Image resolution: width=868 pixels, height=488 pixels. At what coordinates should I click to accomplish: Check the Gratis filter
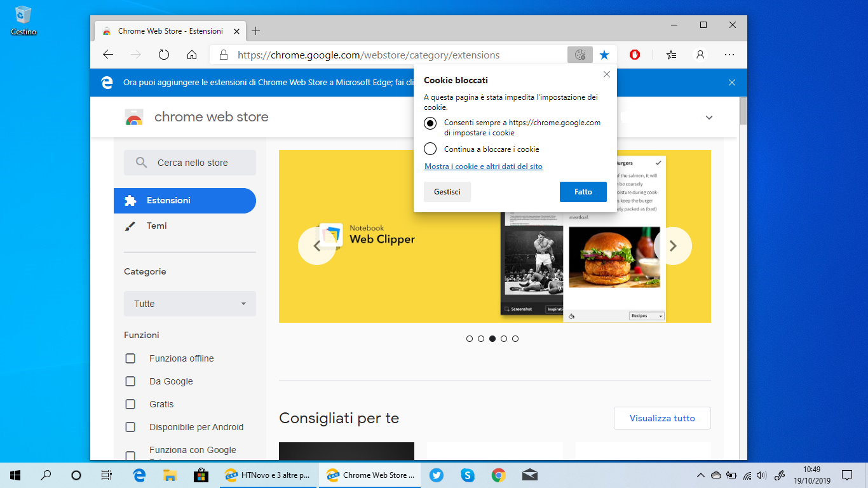pyautogui.click(x=130, y=404)
